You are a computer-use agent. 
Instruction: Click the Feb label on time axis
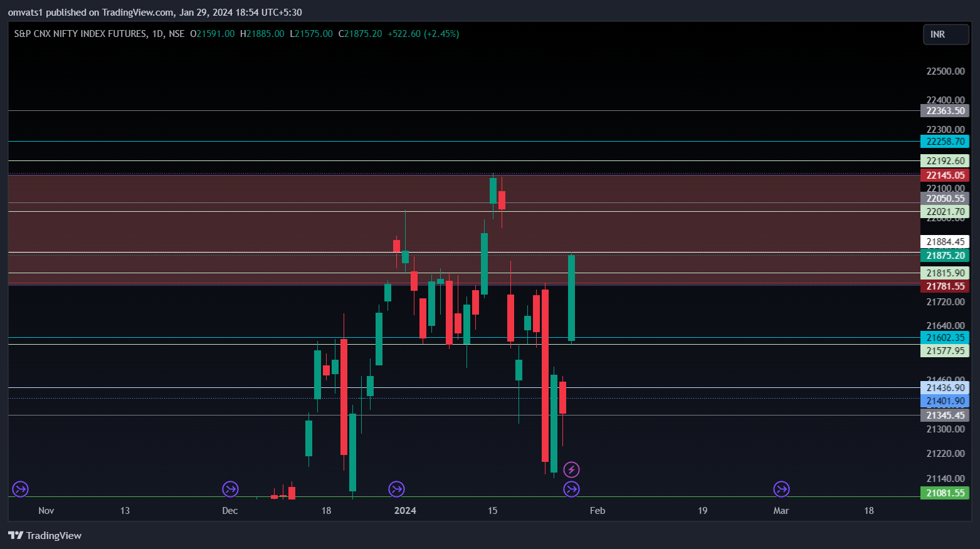(x=598, y=511)
